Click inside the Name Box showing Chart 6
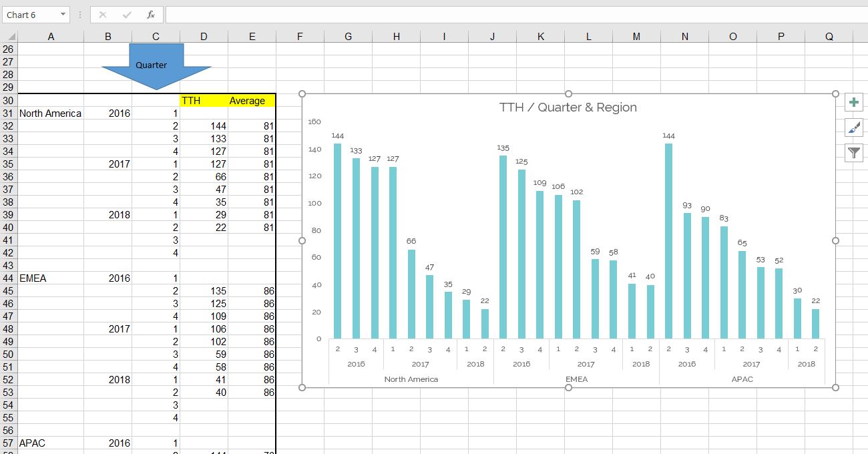 (30, 15)
